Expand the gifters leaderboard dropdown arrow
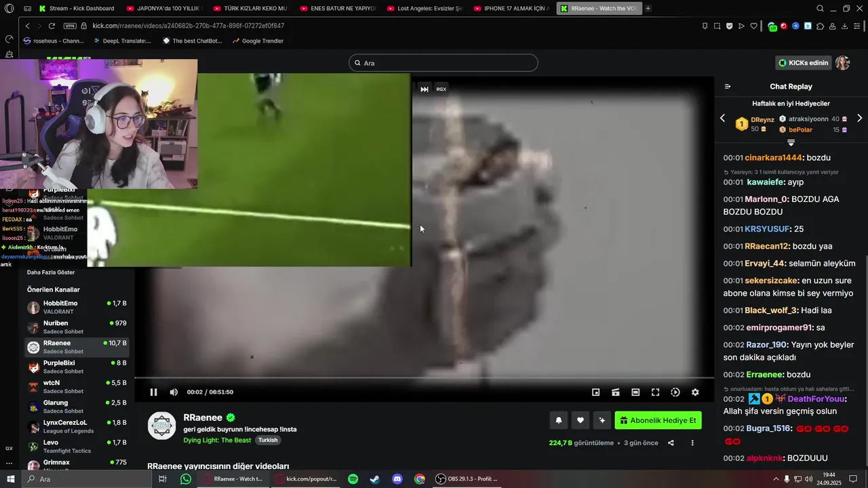 point(791,142)
